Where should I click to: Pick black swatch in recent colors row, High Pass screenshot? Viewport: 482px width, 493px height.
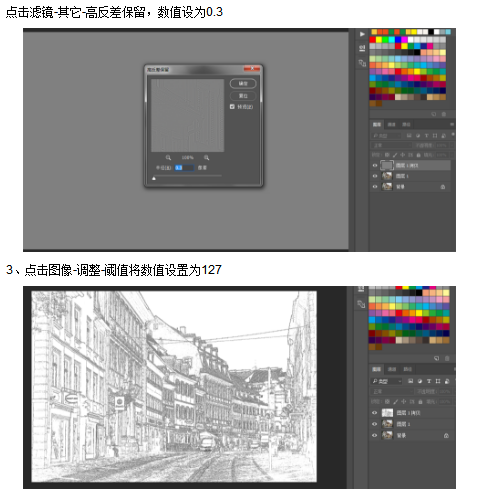(x=431, y=32)
